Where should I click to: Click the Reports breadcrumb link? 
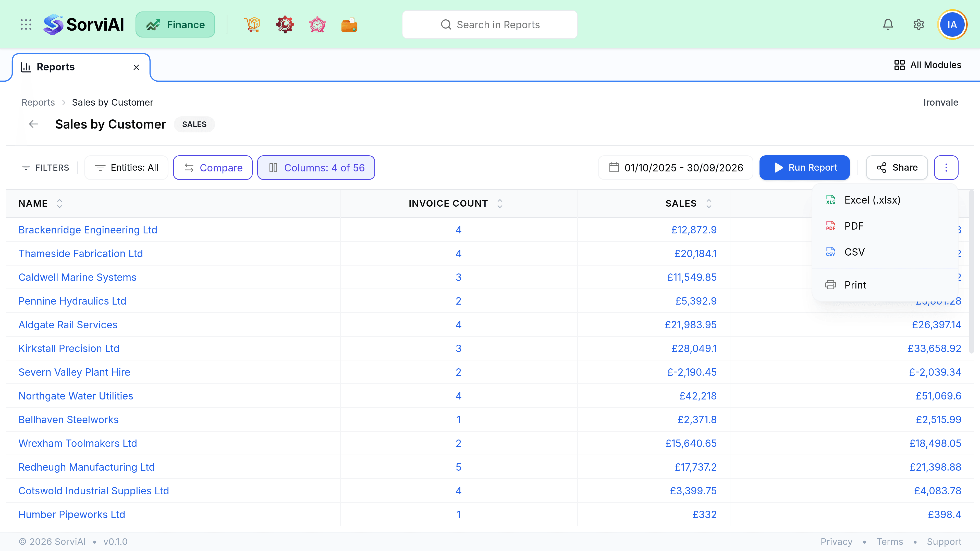[x=38, y=102]
